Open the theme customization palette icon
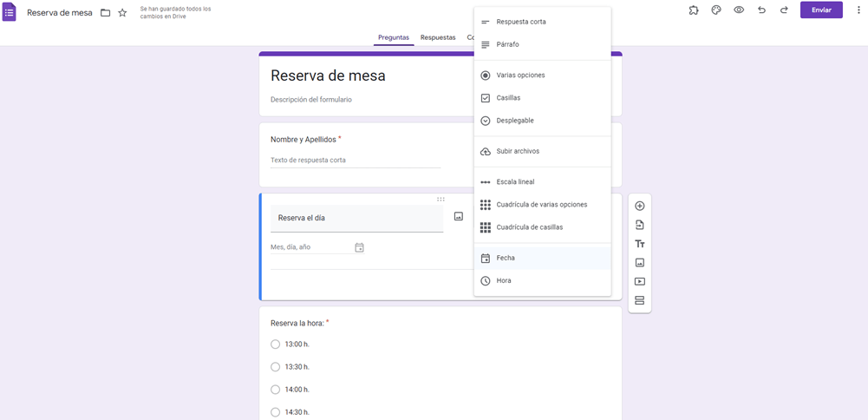Viewport: 868px width, 420px height. (716, 10)
